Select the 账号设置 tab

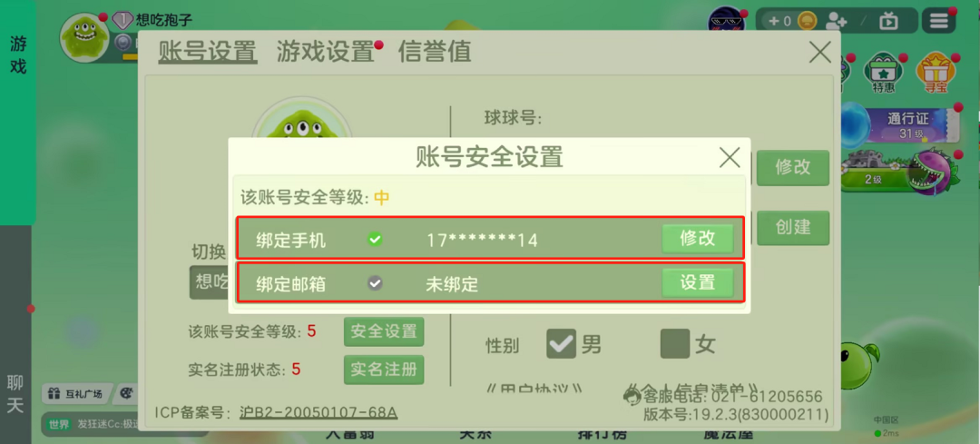click(x=207, y=51)
